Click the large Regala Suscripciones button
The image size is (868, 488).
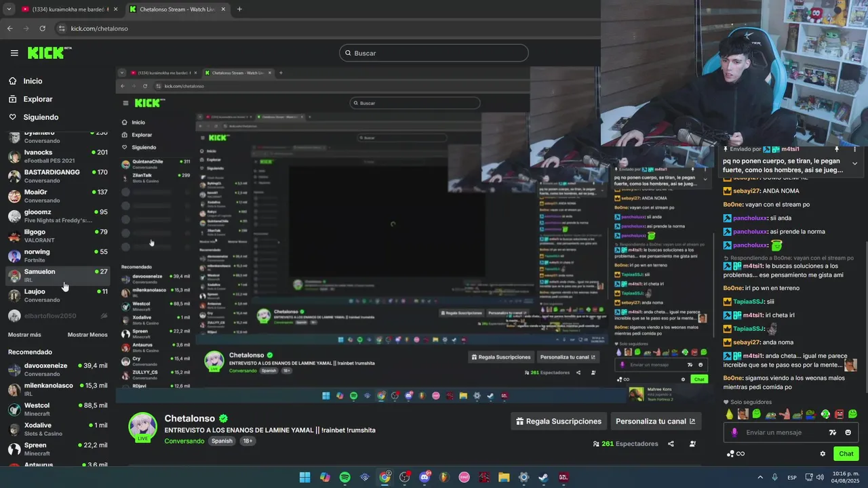click(559, 421)
